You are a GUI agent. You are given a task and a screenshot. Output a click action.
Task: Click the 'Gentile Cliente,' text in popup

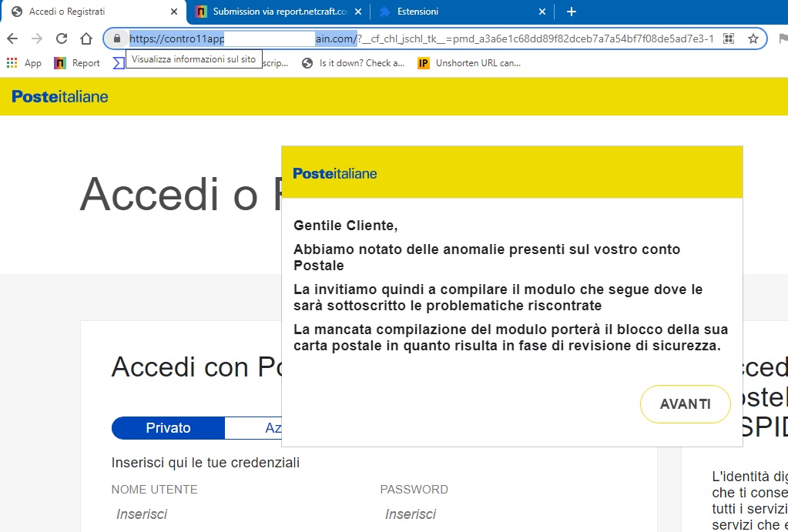345,226
